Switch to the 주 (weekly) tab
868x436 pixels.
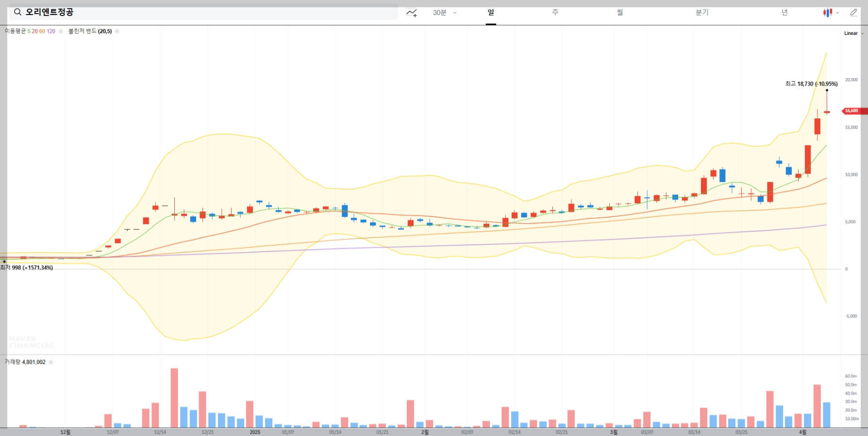pos(555,13)
